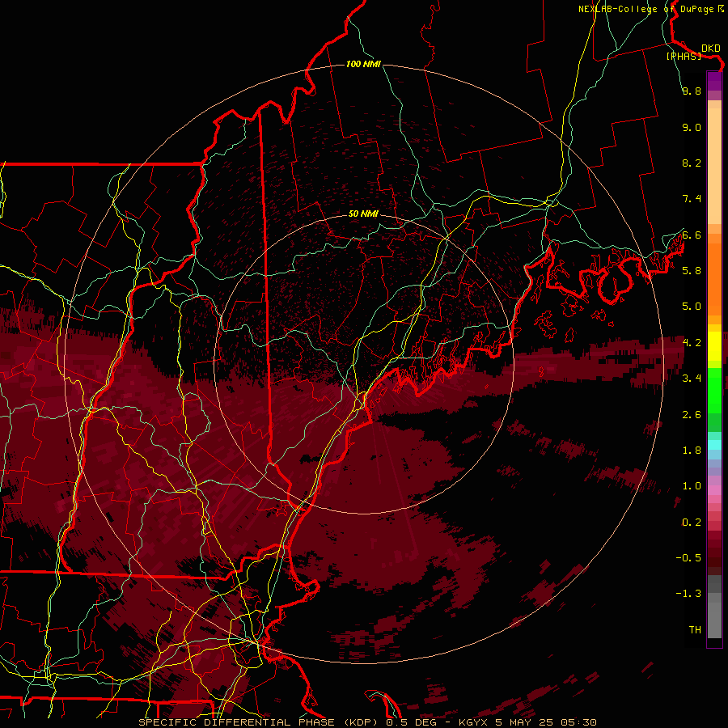
Task: Pick the dark orange band in the color bar
Action: click(x=714, y=274)
